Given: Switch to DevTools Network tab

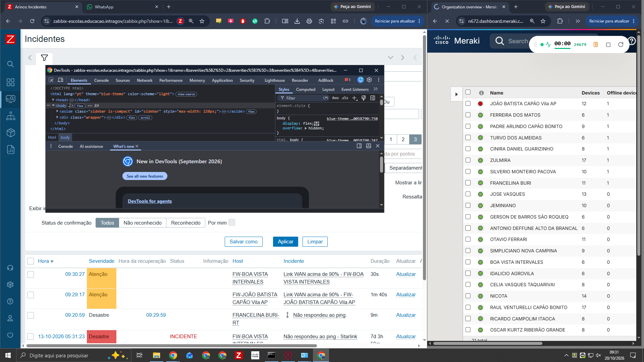Looking at the screenshot, I should (145, 80).
